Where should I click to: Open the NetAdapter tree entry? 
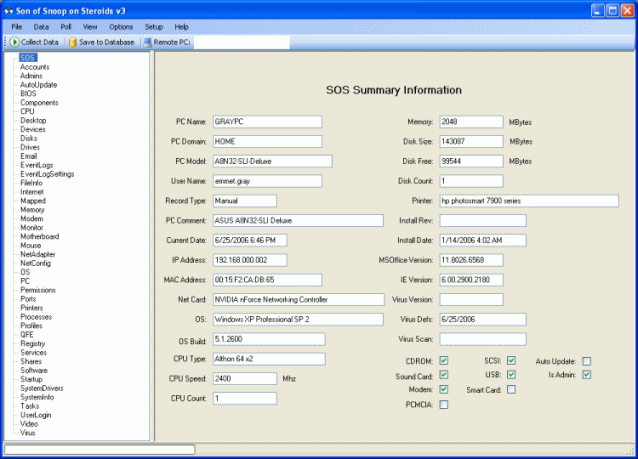(x=38, y=254)
